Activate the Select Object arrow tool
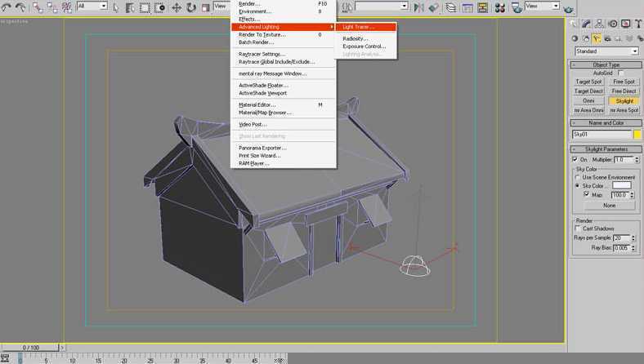Image resolution: width=644 pixels, height=364 pixels. (116, 7)
